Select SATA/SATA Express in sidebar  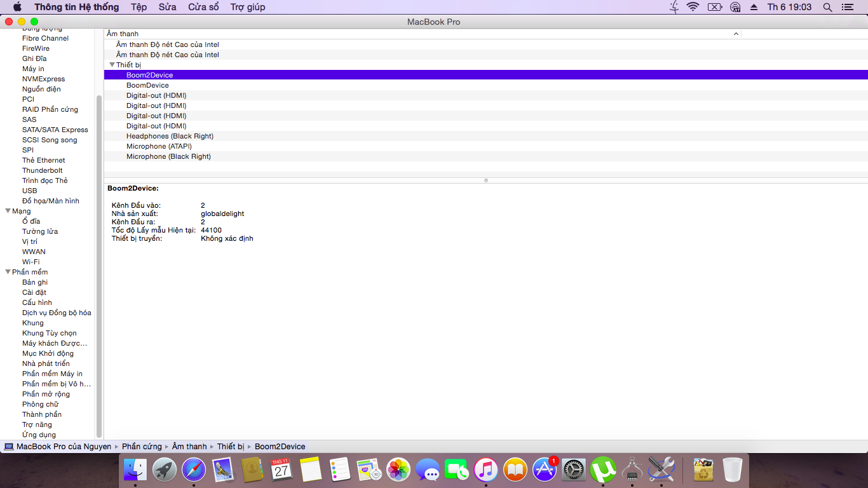[55, 130]
